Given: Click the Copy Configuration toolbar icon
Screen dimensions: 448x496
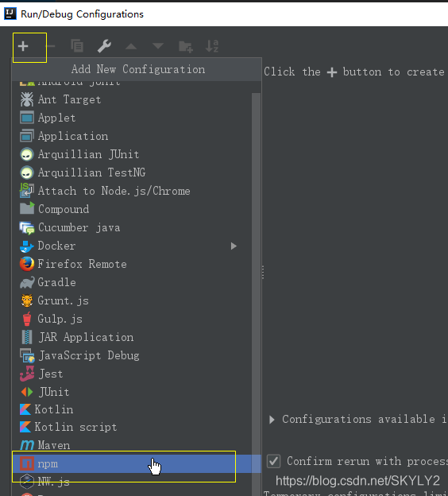Looking at the screenshot, I should (x=77, y=46).
